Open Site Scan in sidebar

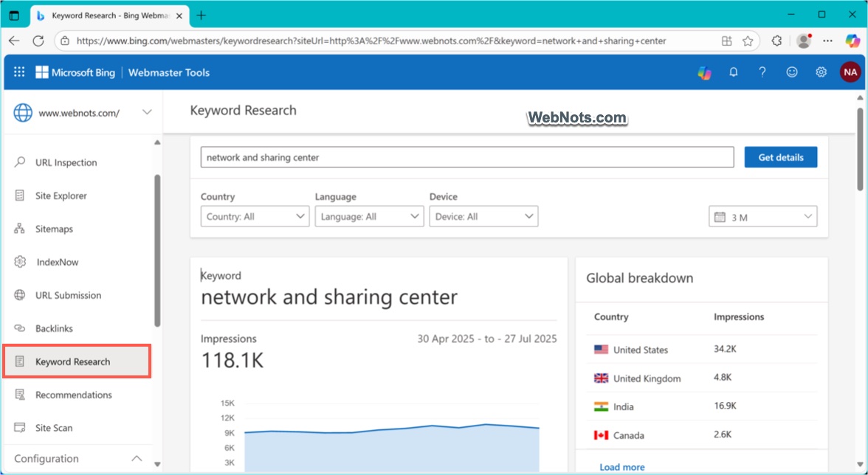[55, 428]
